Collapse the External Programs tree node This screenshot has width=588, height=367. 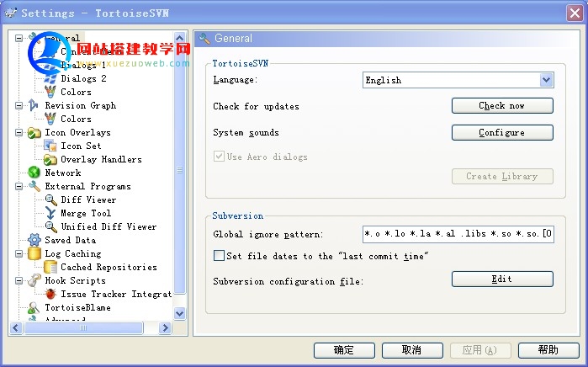point(19,186)
